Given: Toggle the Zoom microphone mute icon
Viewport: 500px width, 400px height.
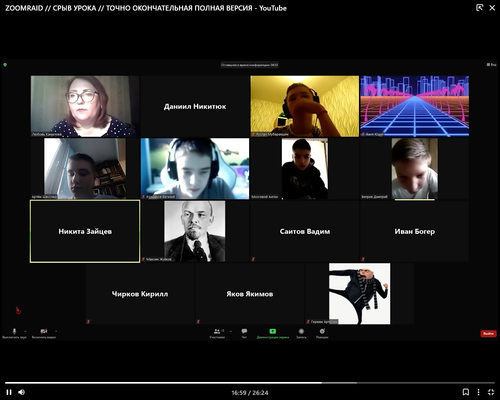Looking at the screenshot, I should point(14,331).
